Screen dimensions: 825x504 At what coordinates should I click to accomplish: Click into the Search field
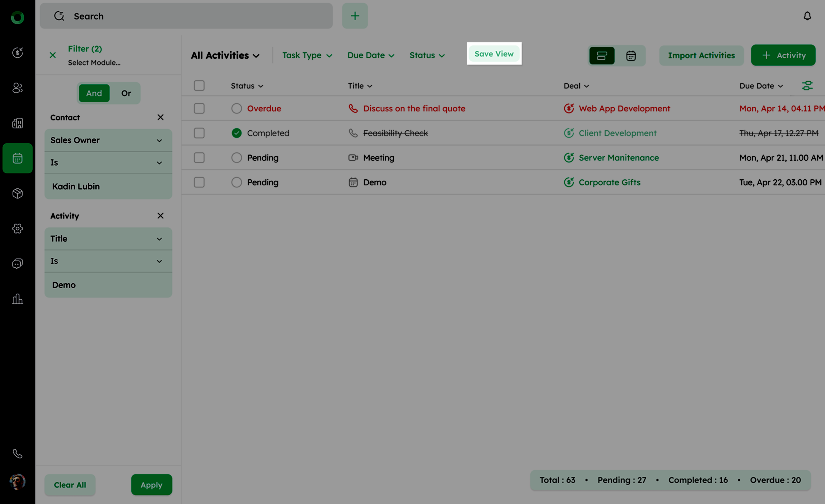186,16
